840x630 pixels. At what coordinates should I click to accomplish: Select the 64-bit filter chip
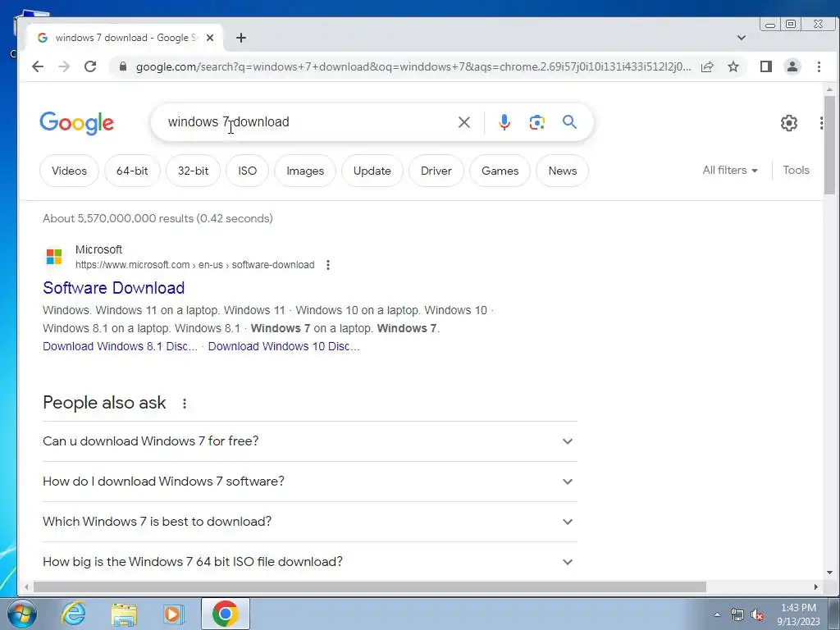pyautogui.click(x=132, y=171)
